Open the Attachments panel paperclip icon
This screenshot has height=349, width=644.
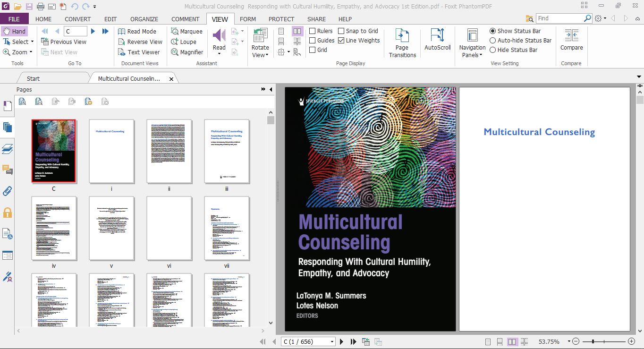point(7,191)
